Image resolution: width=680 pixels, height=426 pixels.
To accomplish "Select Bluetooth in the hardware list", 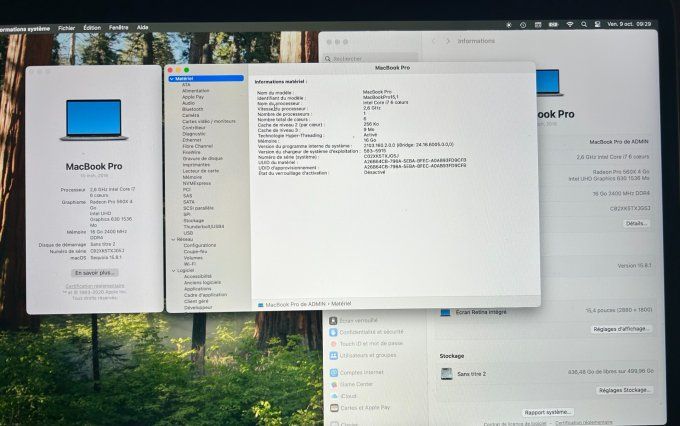I will (x=193, y=109).
